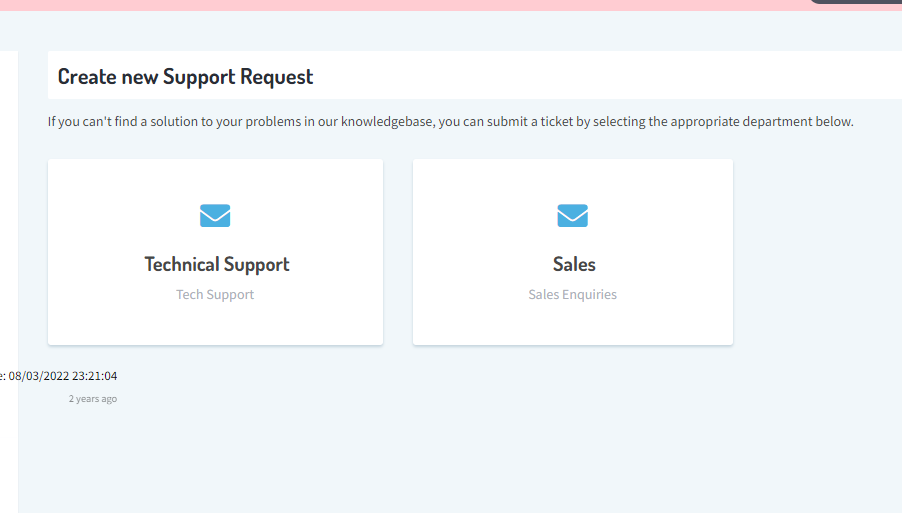The image size is (902, 513).
Task: Click the empty space right of Sales card
Action: click(x=815, y=252)
